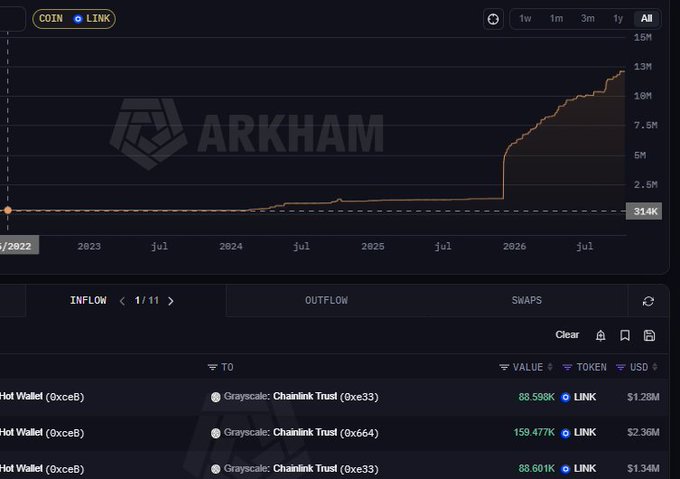This screenshot has height=479, width=680.
Task: Open the SWAPS tab
Action: pos(526,300)
